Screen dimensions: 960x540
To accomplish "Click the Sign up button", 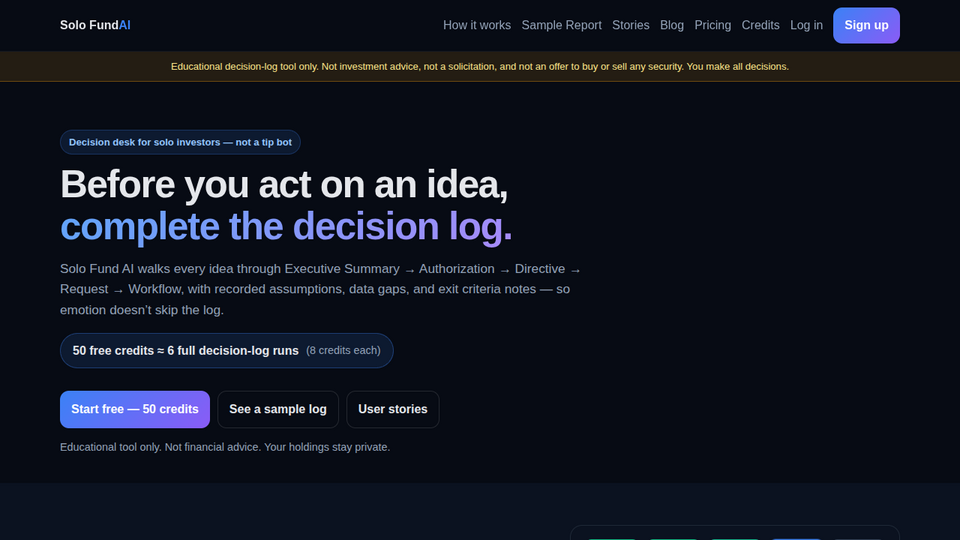I will point(866,25).
